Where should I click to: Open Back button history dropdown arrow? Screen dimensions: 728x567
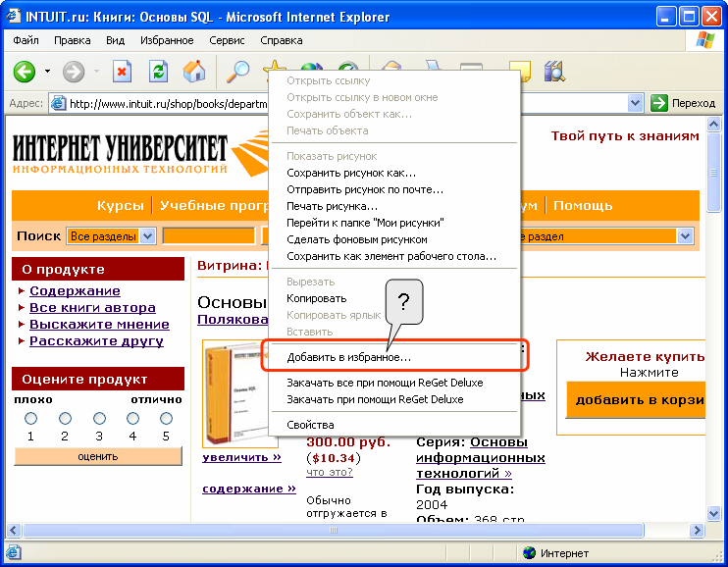click(47, 72)
